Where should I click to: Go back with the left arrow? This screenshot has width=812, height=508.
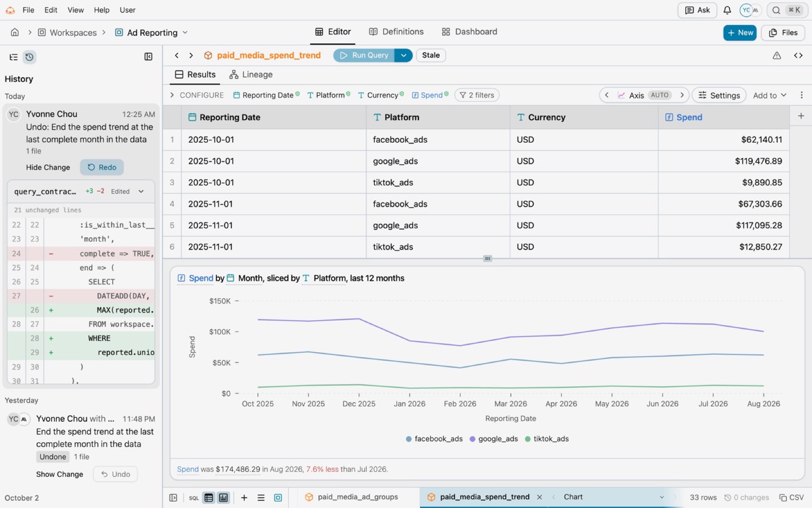pos(177,55)
